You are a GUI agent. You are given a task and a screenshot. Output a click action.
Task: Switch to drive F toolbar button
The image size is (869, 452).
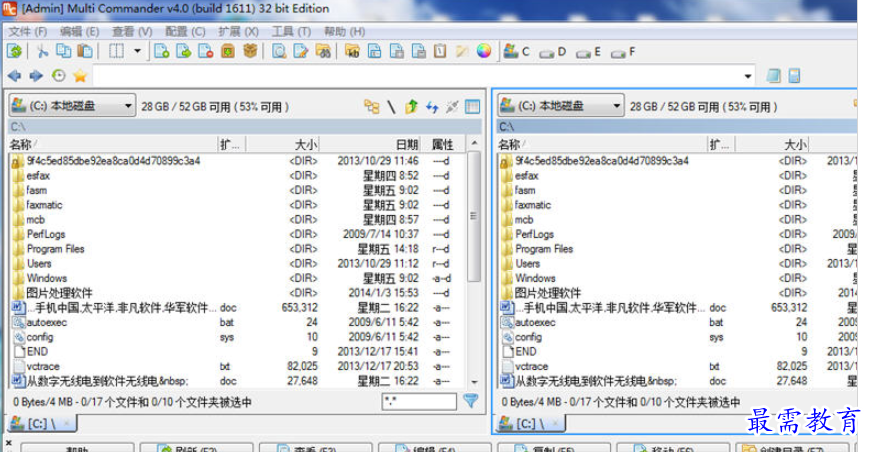pyautogui.click(x=623, y=52)
